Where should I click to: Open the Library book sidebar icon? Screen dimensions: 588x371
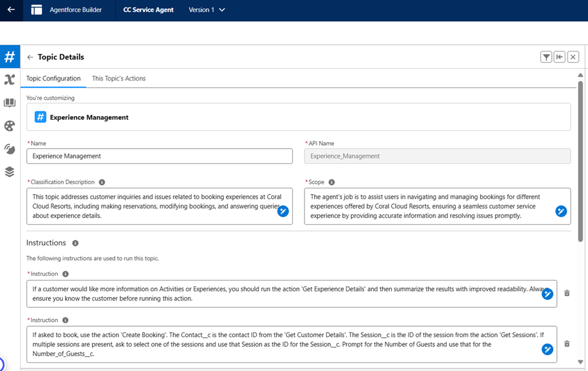coord(10,103)
